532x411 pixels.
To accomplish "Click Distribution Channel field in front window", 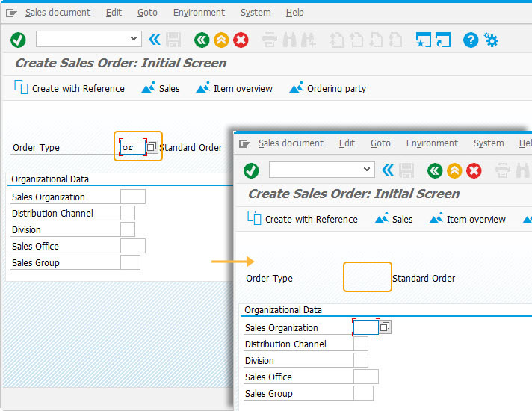I will click(x=361, y=344).
